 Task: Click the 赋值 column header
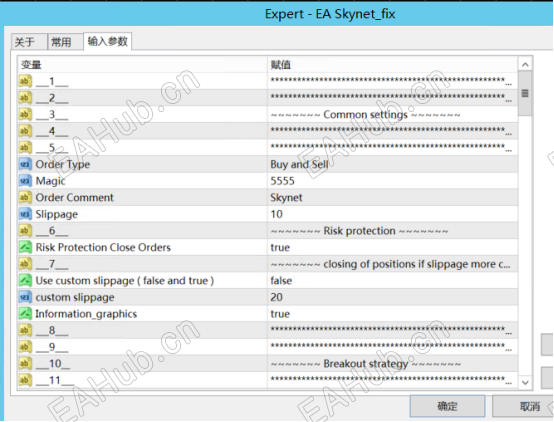(393, 65)
